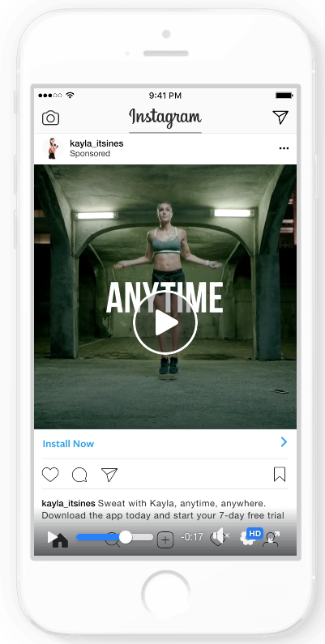The width and height of the screenshot is (325, 644).
Task: Add a new post with plus icon
Action: (165, 540)
